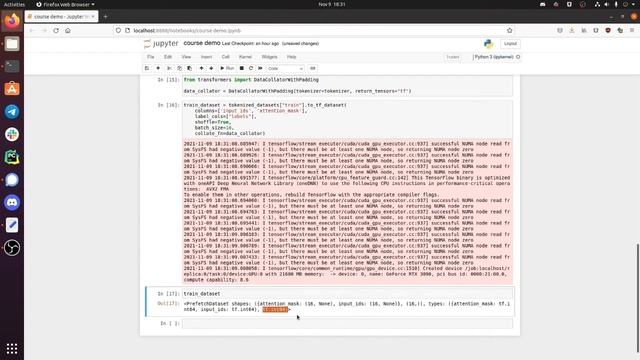Go back to the previous page

(x=32, y=31)
